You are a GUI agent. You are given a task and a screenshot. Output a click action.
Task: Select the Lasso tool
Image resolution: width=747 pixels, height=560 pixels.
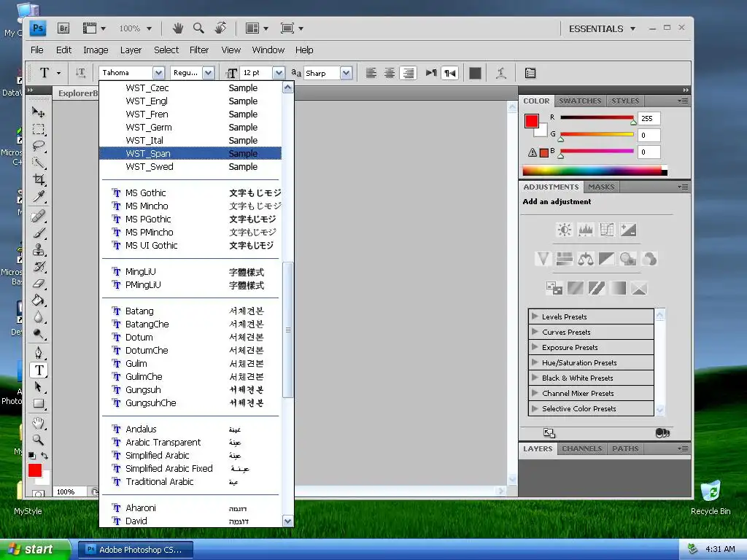(x=39, y=146)
